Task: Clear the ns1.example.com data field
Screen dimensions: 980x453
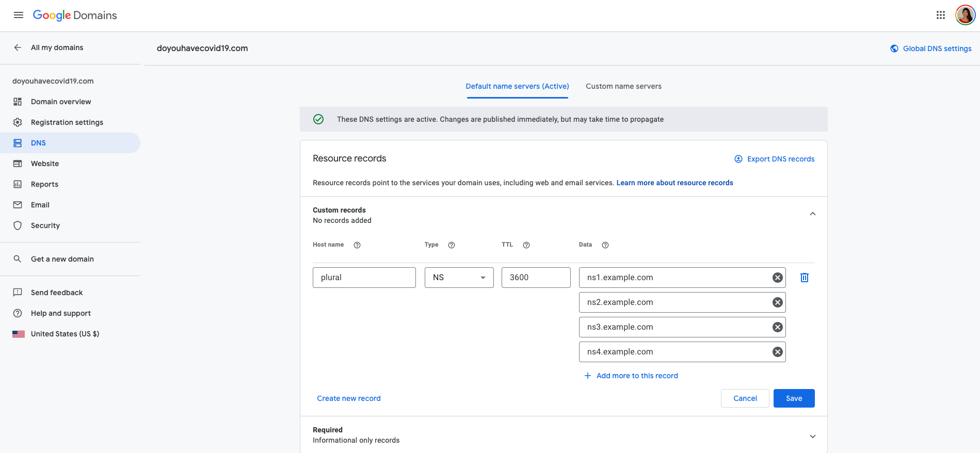Action: click(777, 278)
